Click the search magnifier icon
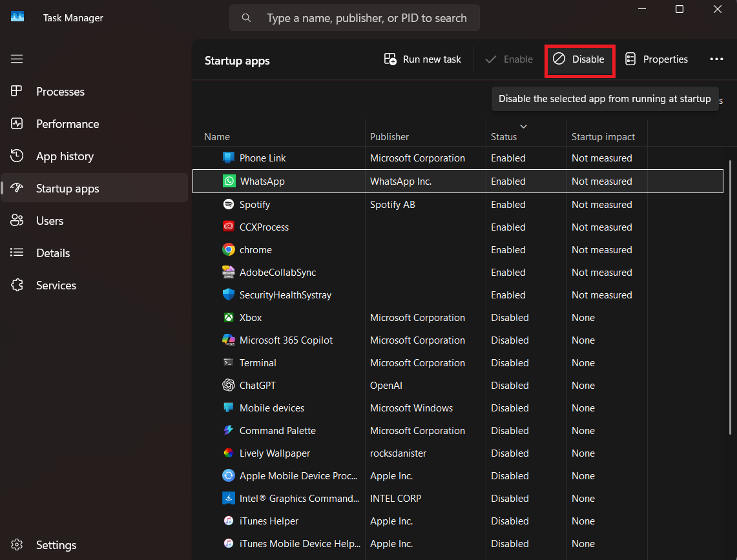The height and width of the screenshot is (560, 737). pyautogui.click(x=246, y=18)
